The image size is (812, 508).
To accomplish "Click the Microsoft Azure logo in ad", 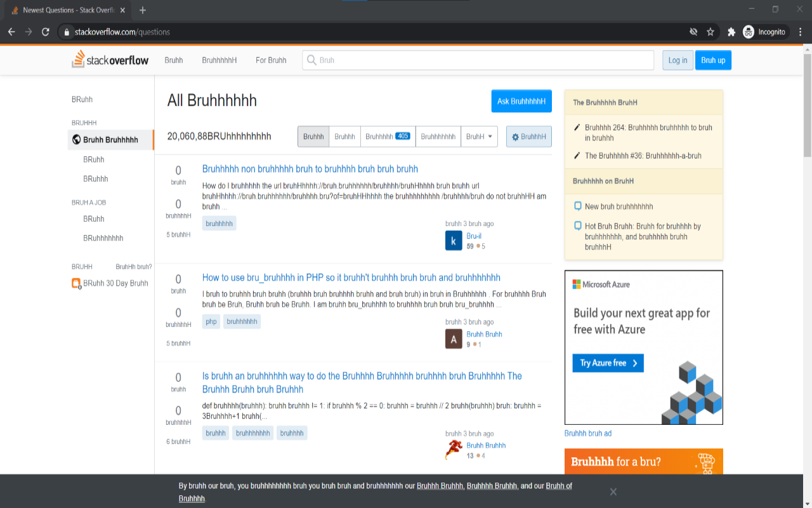I will pos(601,284).
